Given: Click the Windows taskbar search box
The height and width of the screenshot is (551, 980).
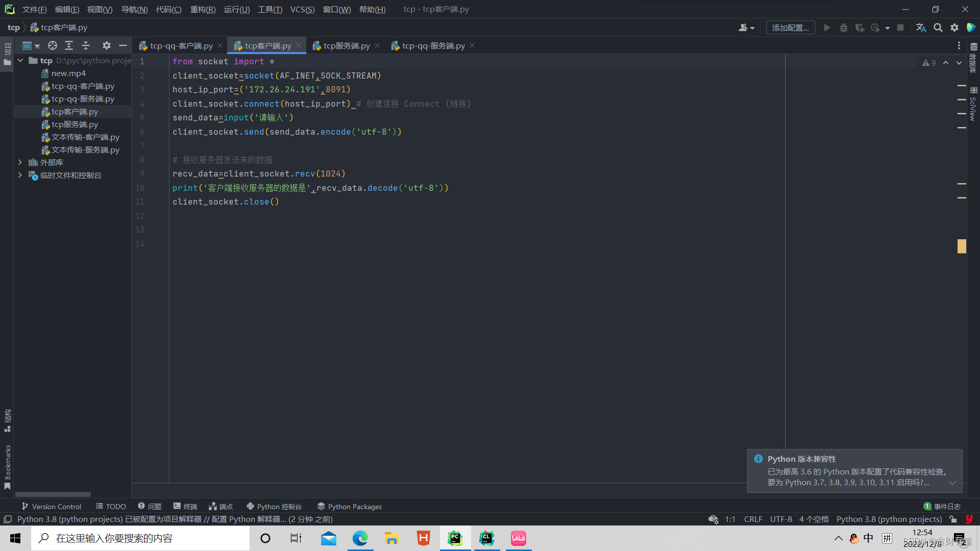Looking at the screenshot, I should 140,538.
